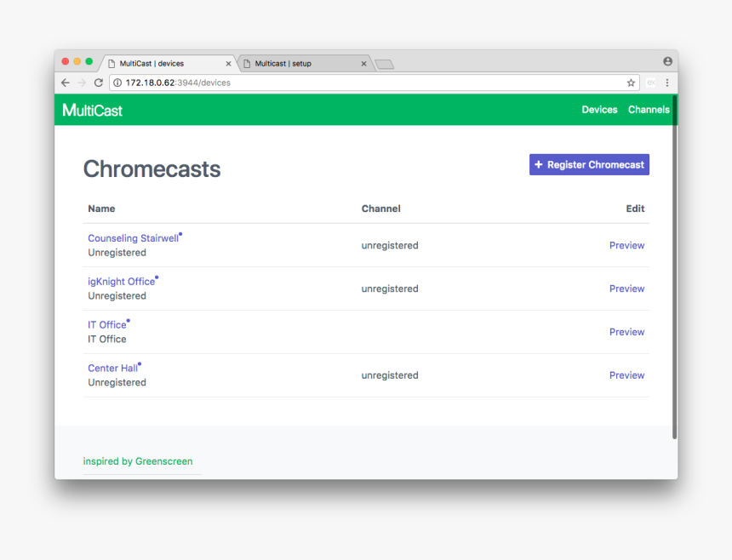Image resolution: width=732 pixels, height=560 pixels.
Task: Click the browser back arrow
Action: click(66, 83)
